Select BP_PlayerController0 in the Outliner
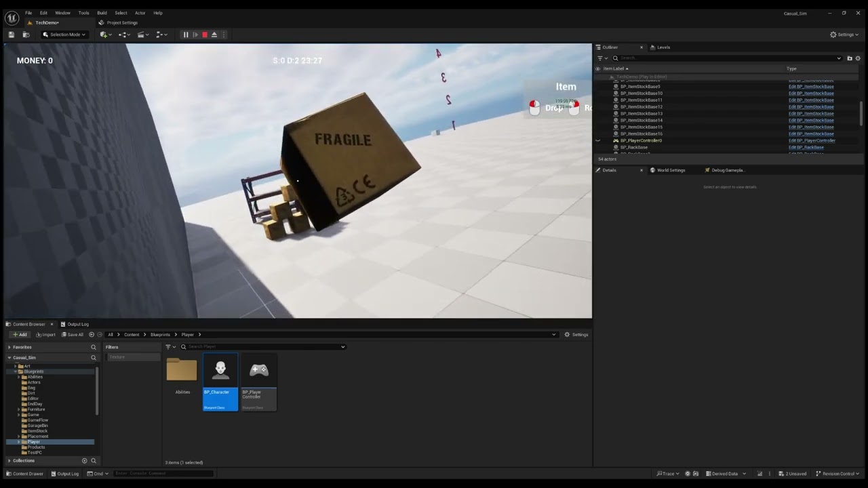This screenshot has width=868, height=488. (641, 140)
